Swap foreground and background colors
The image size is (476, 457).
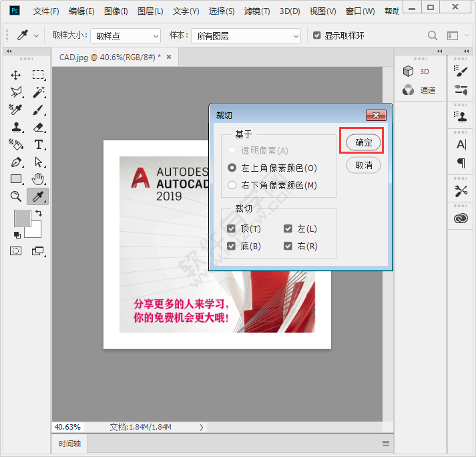coord(39,213)
